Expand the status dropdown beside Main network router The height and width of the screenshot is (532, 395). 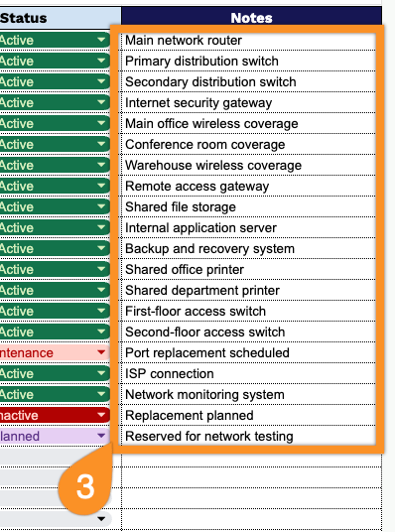tap(101, 40)
